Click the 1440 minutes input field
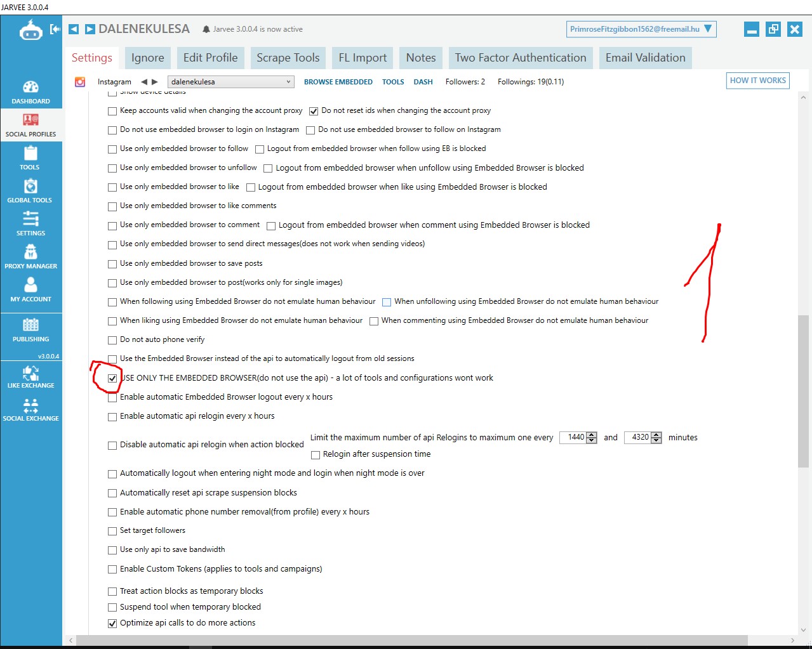The image size is (812, 649). (573, 438)
